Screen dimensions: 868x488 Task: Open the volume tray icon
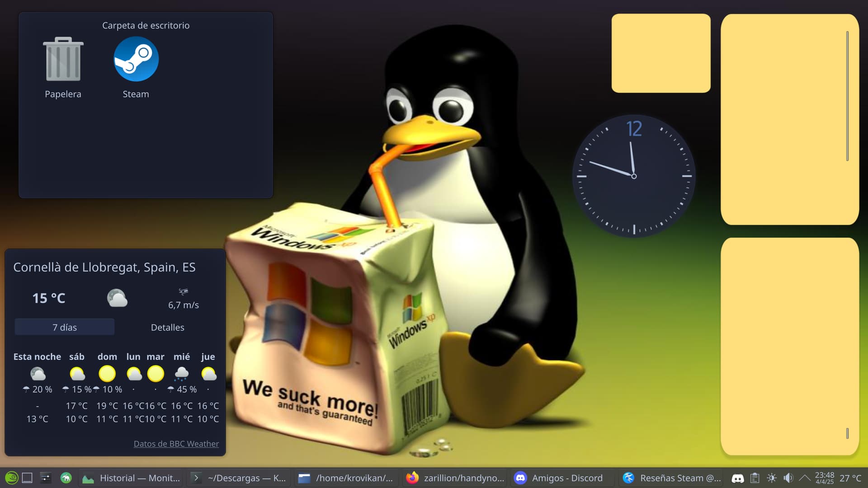(x=788, y=478)
